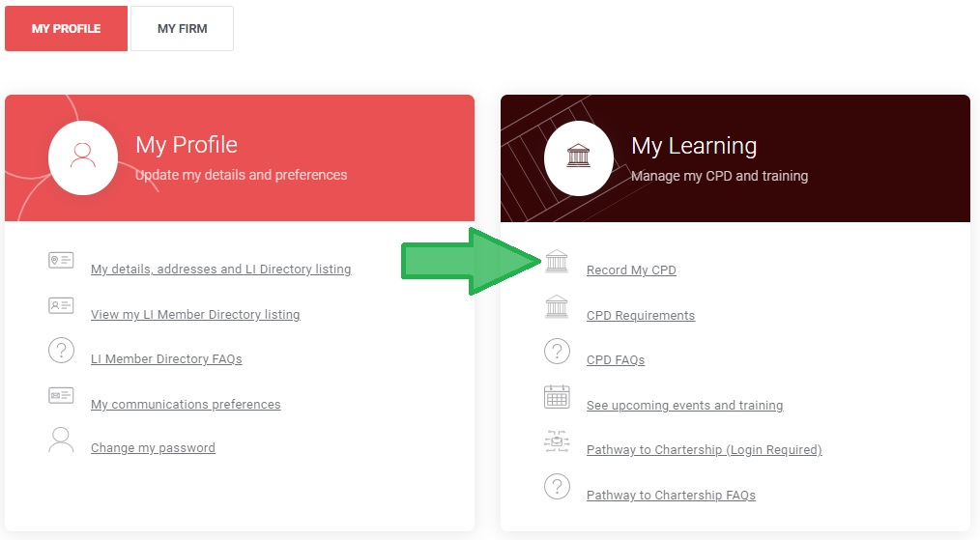The height and width of the screenshot is (540, 980).
Task: Open My communications preferences link
Action: 186,405
